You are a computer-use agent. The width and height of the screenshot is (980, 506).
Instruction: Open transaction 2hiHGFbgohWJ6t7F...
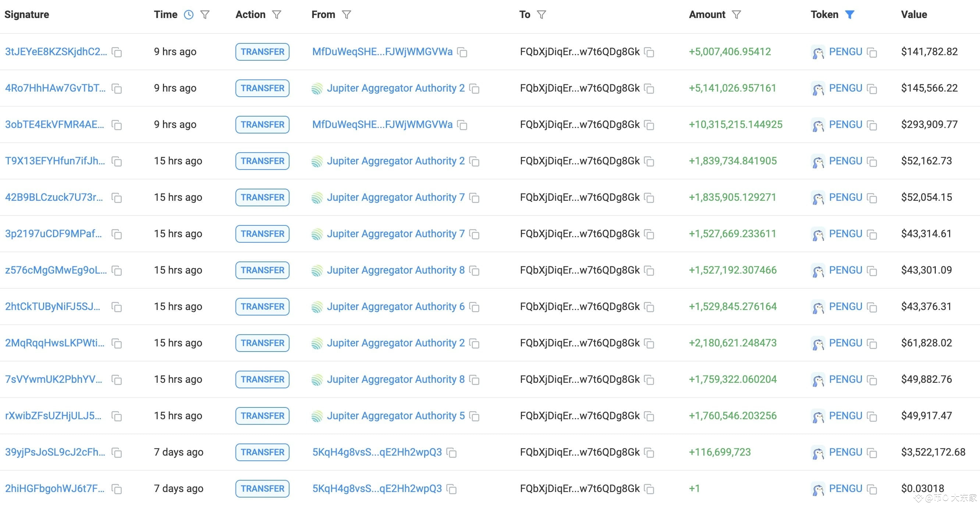tap(55, 489)
